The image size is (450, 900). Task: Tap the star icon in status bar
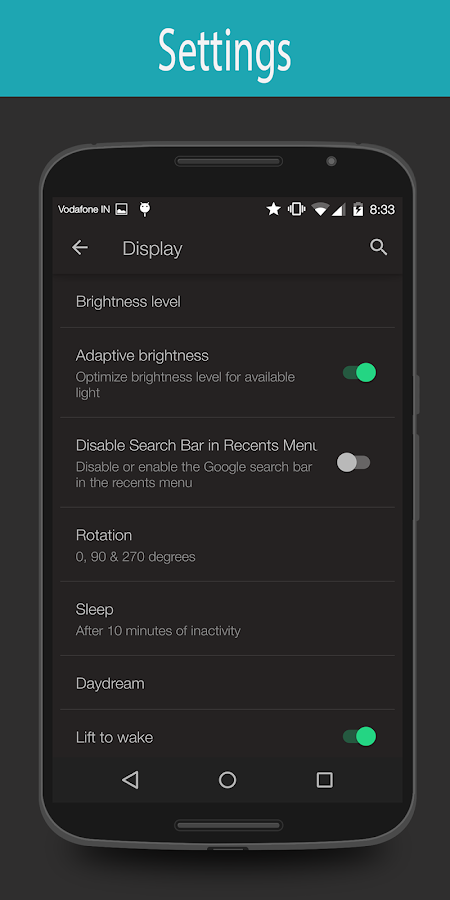[273, 210]
